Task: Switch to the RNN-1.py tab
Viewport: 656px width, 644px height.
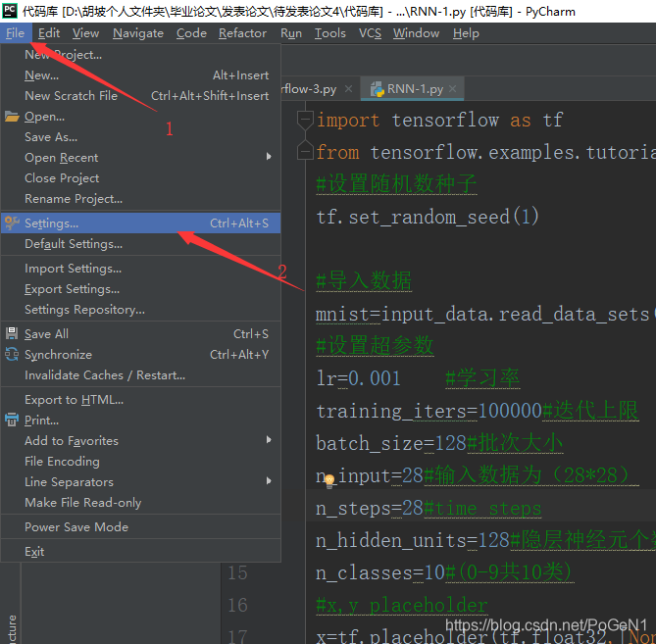Action: tap(415, 88)
